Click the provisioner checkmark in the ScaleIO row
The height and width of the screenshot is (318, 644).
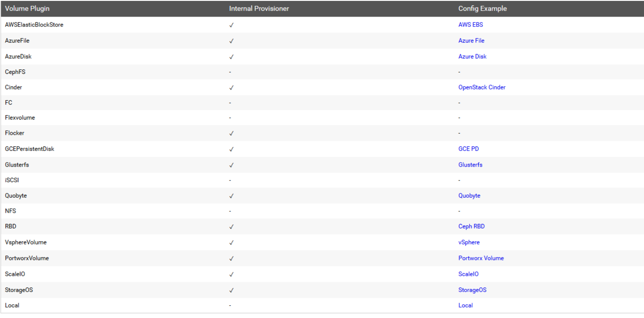pos(231,275)
